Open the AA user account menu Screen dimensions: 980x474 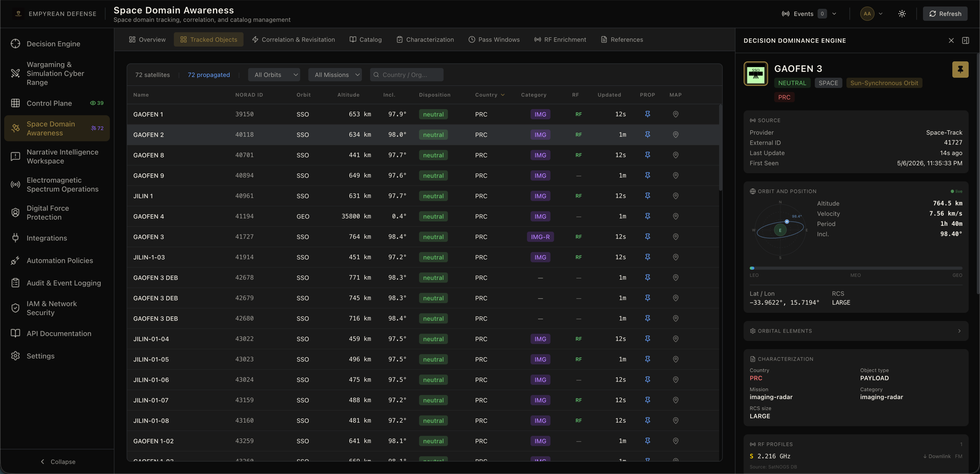coord(871,14)
